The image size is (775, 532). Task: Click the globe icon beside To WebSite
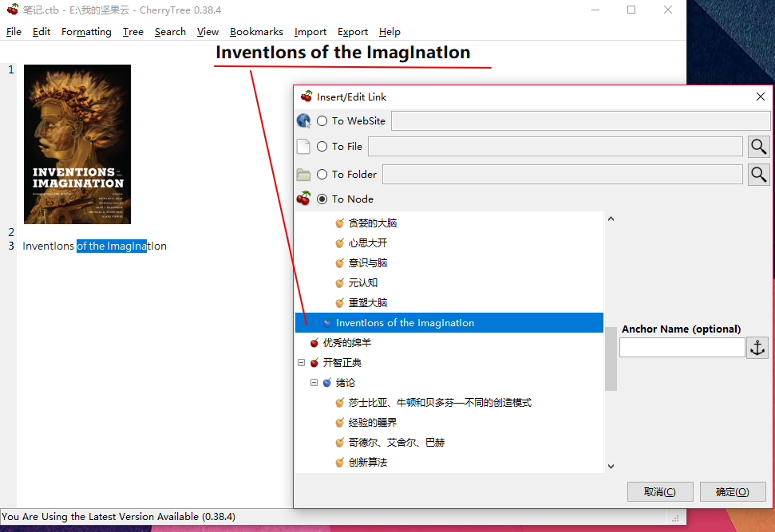[306, 120]
